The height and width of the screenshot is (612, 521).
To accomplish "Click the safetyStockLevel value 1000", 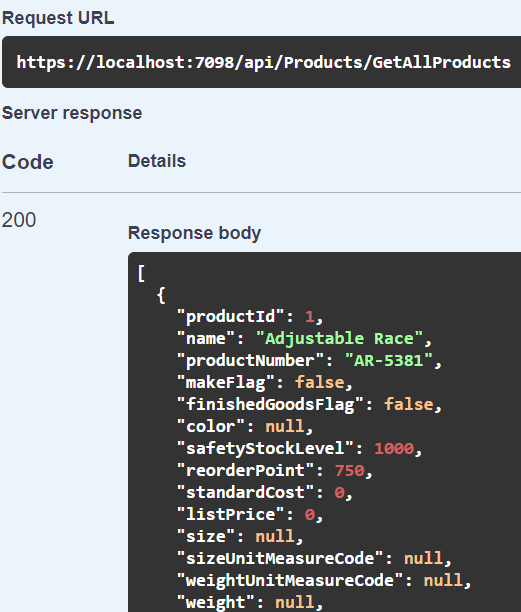I will (x=394, y=448).
